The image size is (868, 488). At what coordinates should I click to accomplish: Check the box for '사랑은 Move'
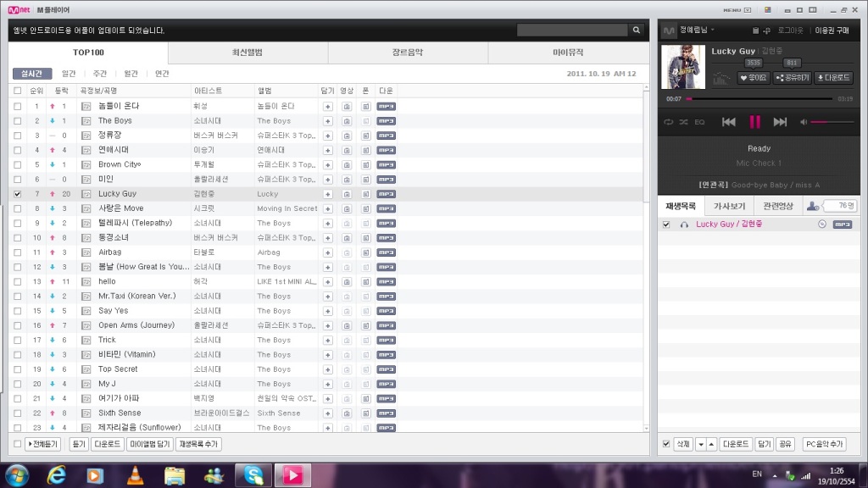[18, 208]
